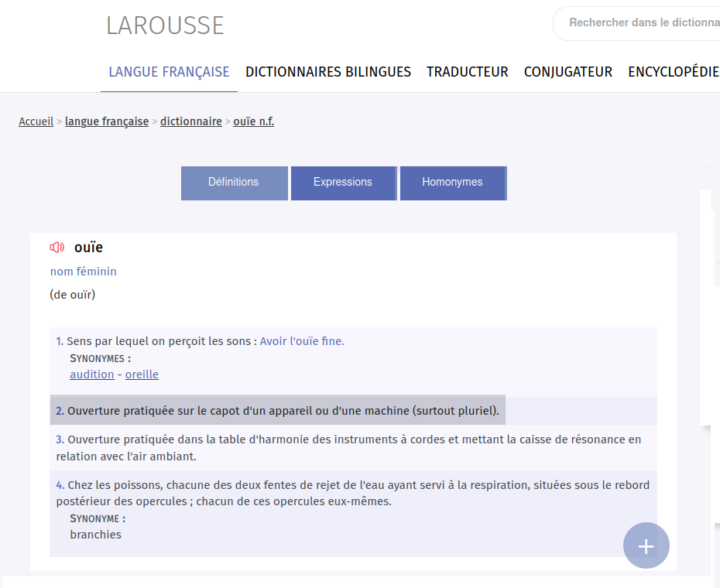The image size is (720, 588).
Task: Switch to the Homonymes tab
Action: click(453, 183)
